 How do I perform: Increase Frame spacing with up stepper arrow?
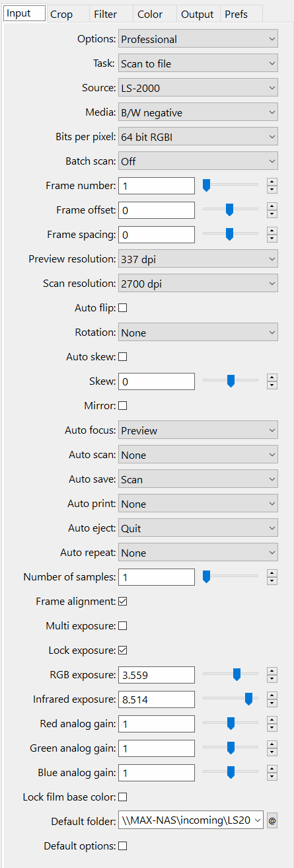click(272, 231)
